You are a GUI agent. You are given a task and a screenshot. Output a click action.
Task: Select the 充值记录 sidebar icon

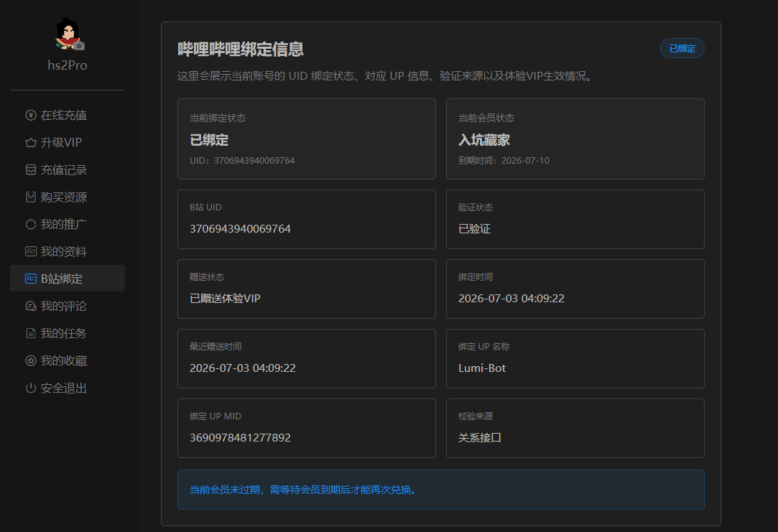(31, 169)
